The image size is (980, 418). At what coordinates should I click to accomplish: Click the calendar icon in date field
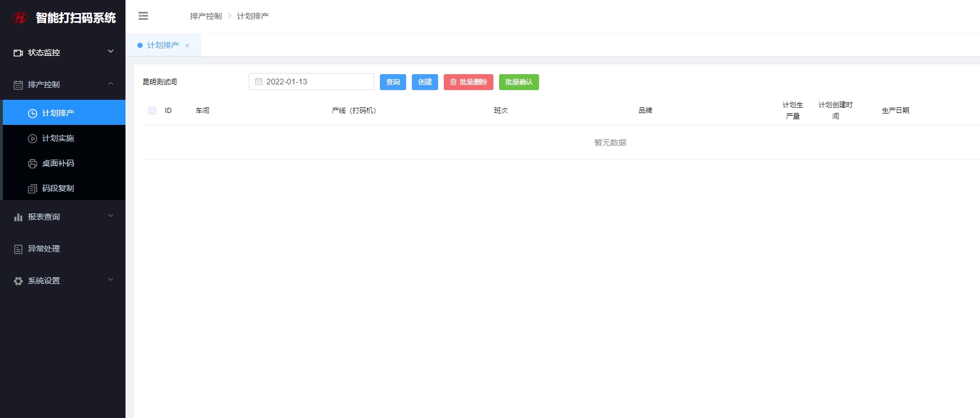258,82
